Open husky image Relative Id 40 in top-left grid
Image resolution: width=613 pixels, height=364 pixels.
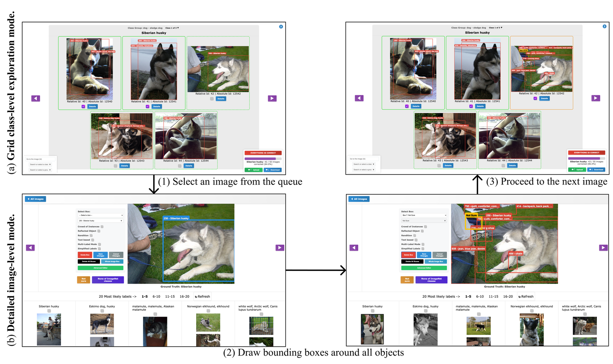[x=90, y=69]
